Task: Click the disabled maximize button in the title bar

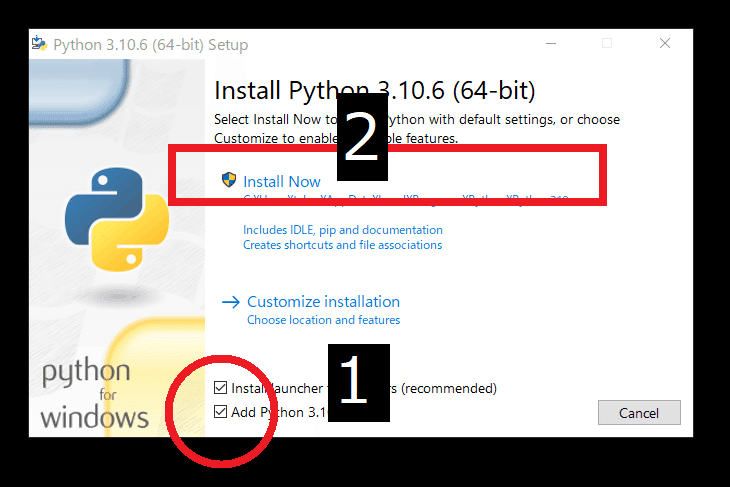Action: pos(607,43)
